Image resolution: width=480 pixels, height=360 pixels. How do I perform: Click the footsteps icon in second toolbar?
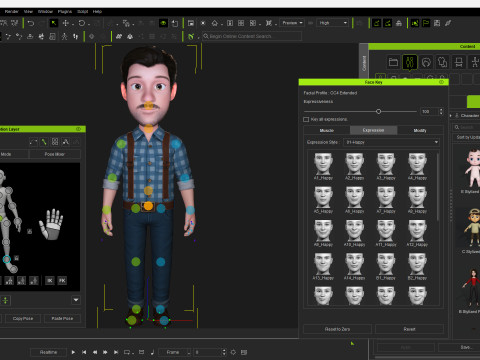click(76, 36)
